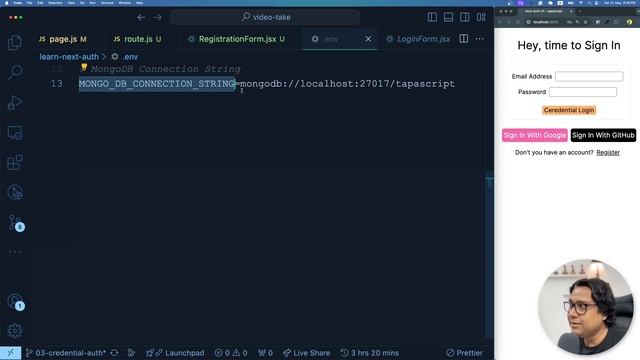Screen dimensions: 640x360
Task: Open the editor more actions menu
Action: (480, 39)
